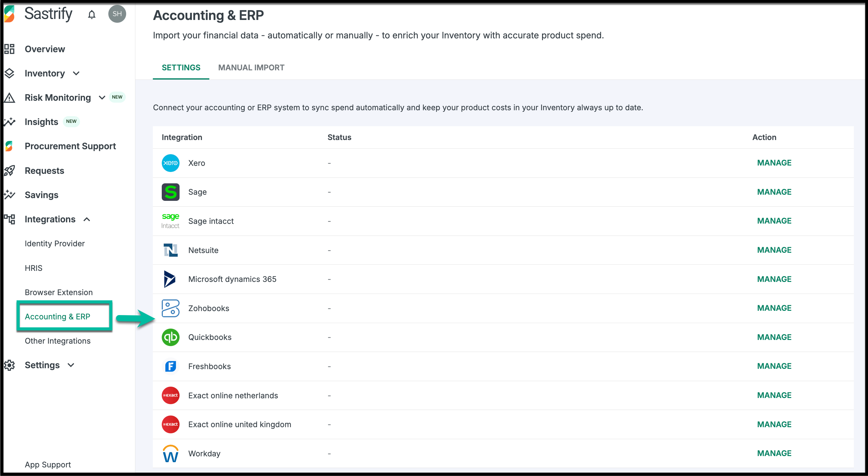Expand the Inventory menu chevron
The width and height of the screenshot is (868, 476).
pyautogui.click(x=76, y=73)
